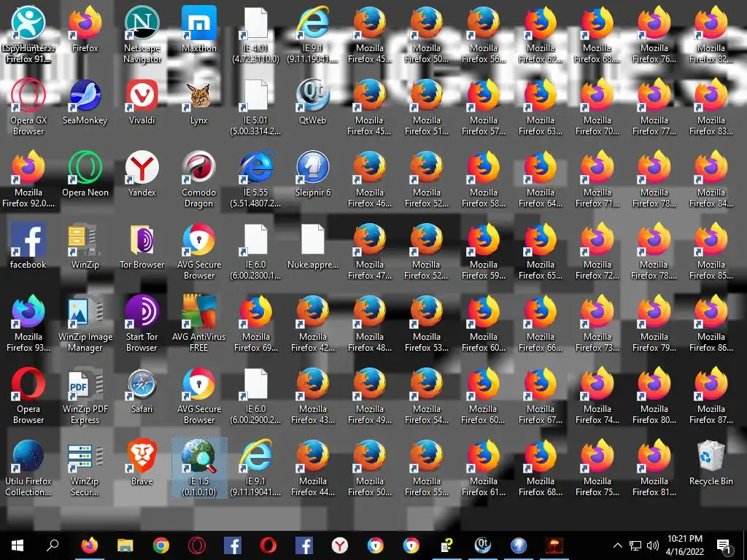Show hidden system tray icons

pyautogui.click(x=617, y=545)
